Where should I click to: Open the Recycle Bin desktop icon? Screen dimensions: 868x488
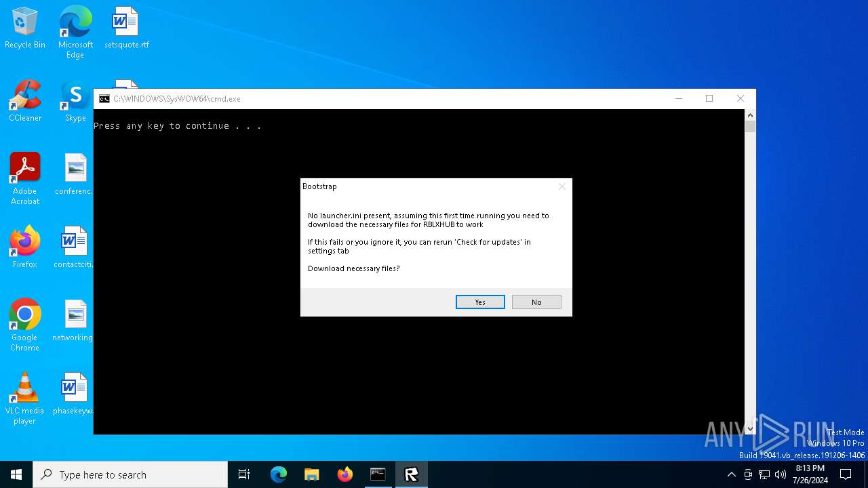pyautogui.click(x=25, y=28)
